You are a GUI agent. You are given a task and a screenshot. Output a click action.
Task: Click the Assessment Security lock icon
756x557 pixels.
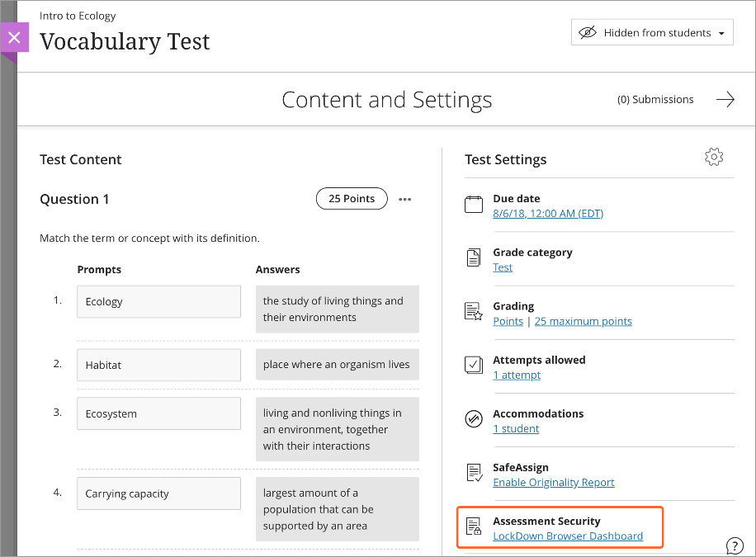click(474, 526)
